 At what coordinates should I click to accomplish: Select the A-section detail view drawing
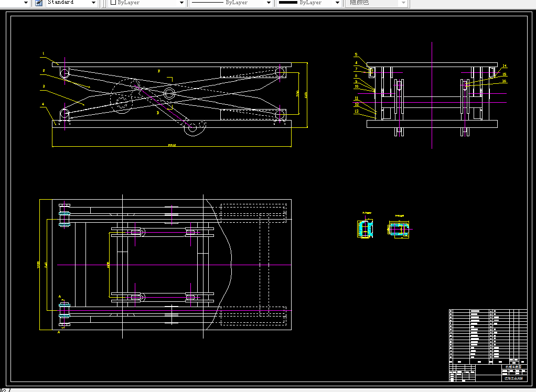tap(365, 228)
